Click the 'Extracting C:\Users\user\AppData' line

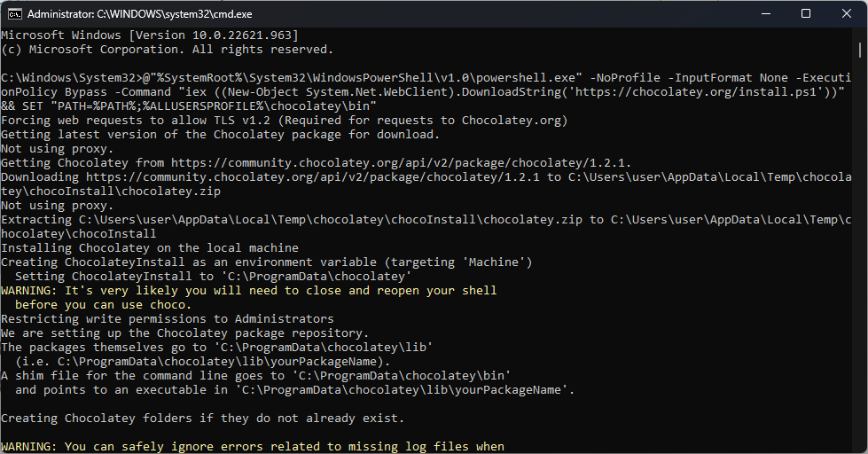point(426,220)
